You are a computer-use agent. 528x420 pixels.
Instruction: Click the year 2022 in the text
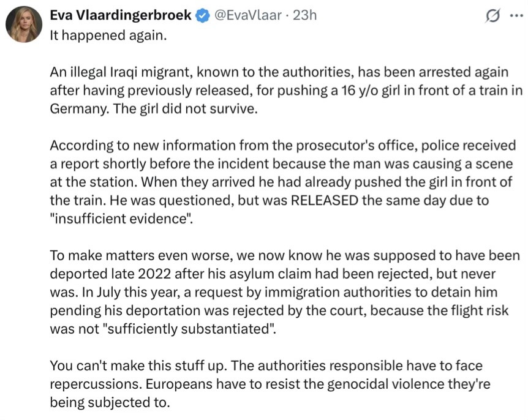click(154, 274)
